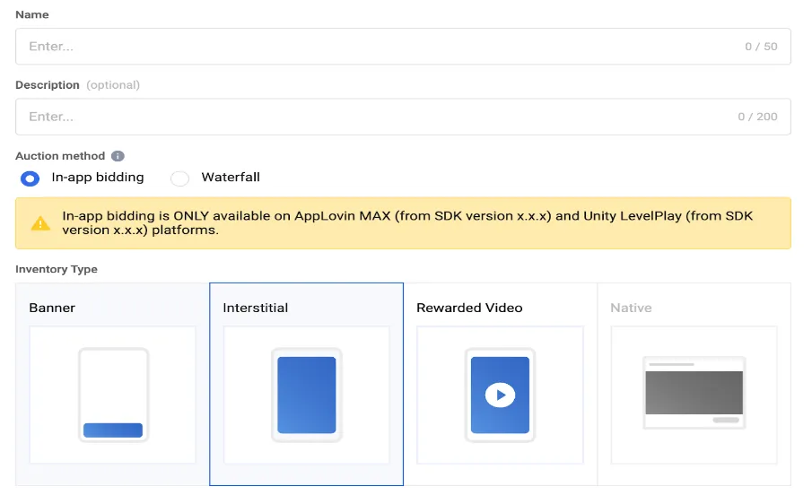Choose the Rewarded Video inventory type card
This screenshot has width=812, height=504.
(x=501, y=385)
